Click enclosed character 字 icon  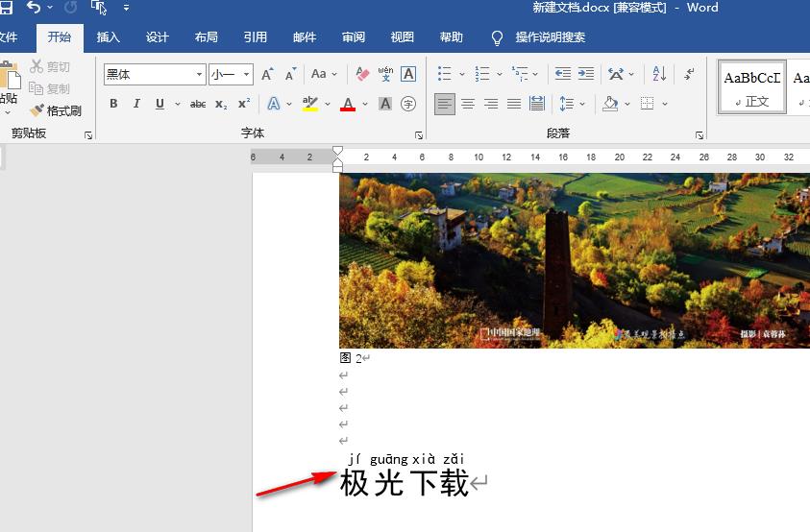point(408,104)
